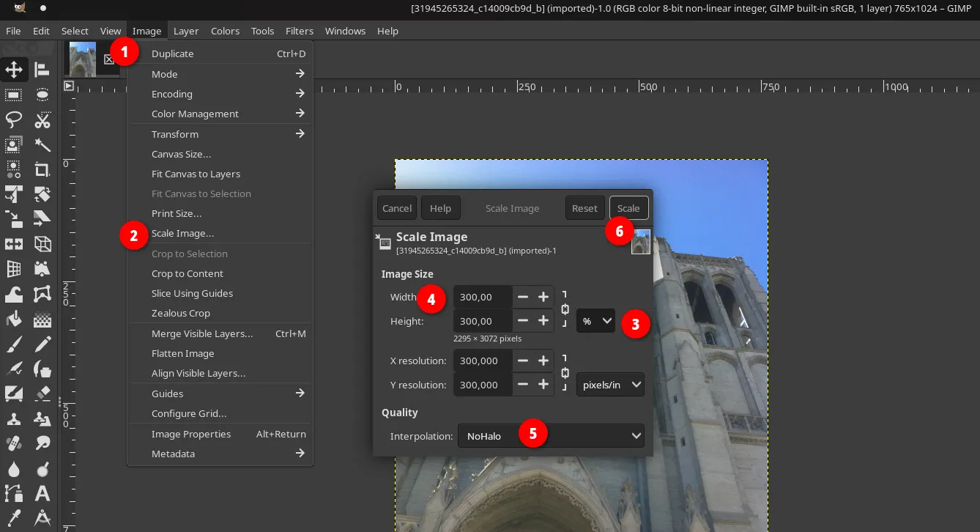Choose Duplicate from the Image menu
The width and height of the screenshot is (980, 532).
220,53
